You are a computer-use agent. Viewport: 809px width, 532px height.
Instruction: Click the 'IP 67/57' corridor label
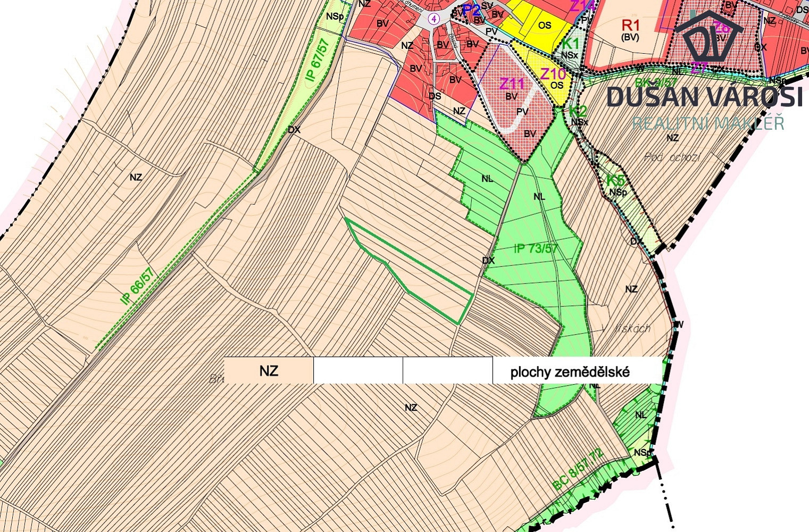click(317, 60)
